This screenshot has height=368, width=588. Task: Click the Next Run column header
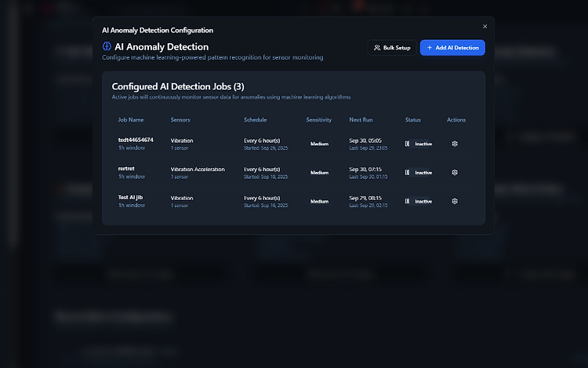click(x=361, y=120)
